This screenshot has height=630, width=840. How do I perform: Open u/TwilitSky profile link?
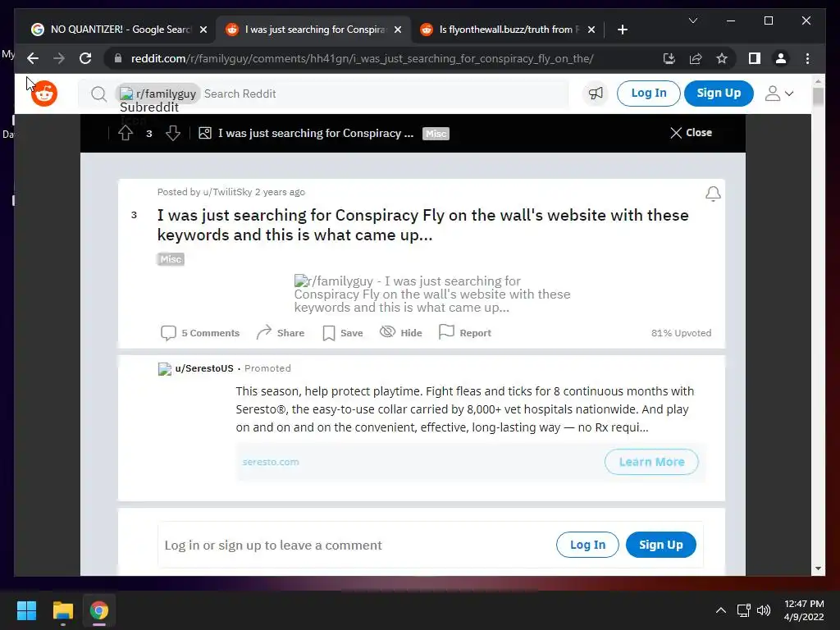227,192
